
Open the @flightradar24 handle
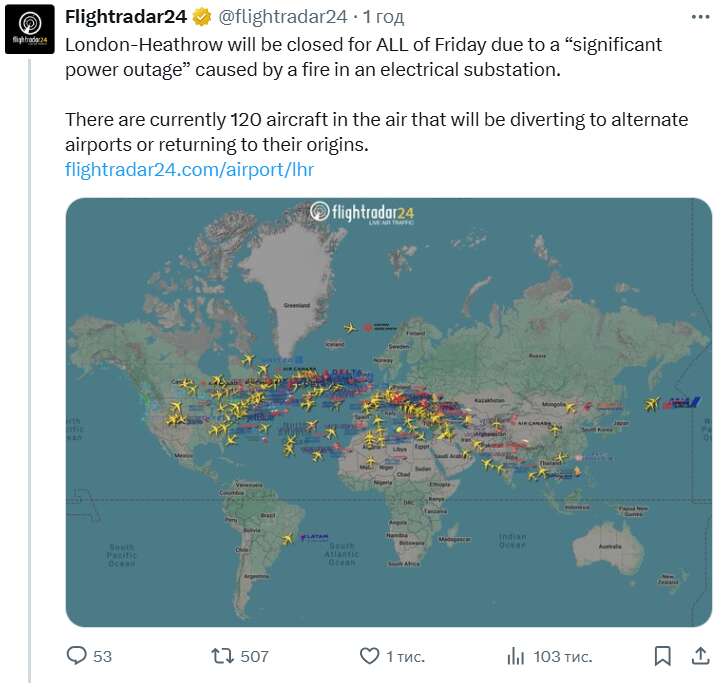click(283, 17)
